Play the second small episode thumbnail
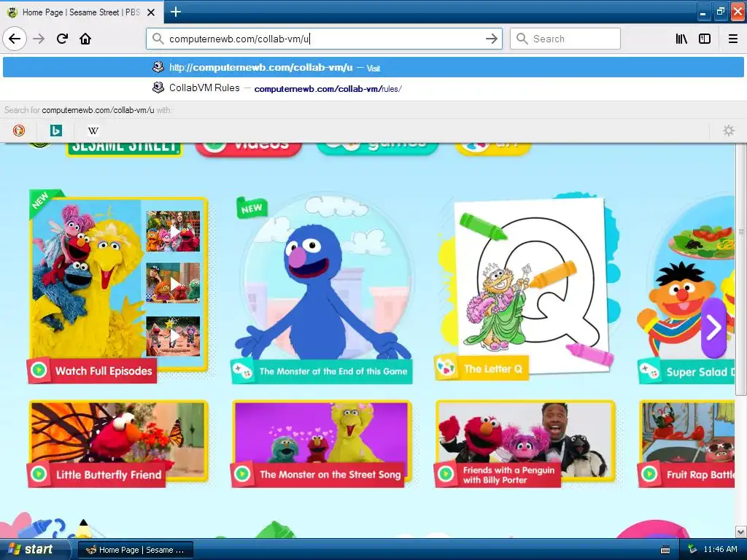The image size is (747, 560). (173, 283)
